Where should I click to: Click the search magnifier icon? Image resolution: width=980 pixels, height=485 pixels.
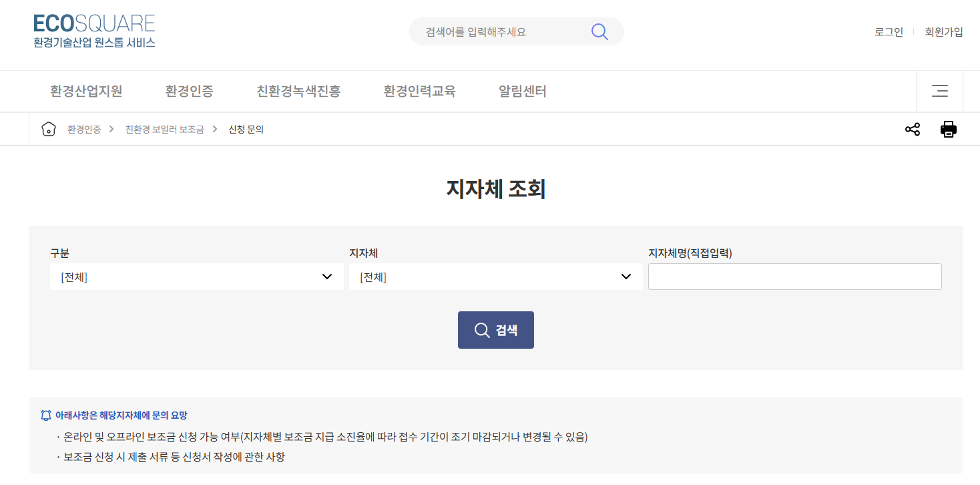click(x=599, y=31)
